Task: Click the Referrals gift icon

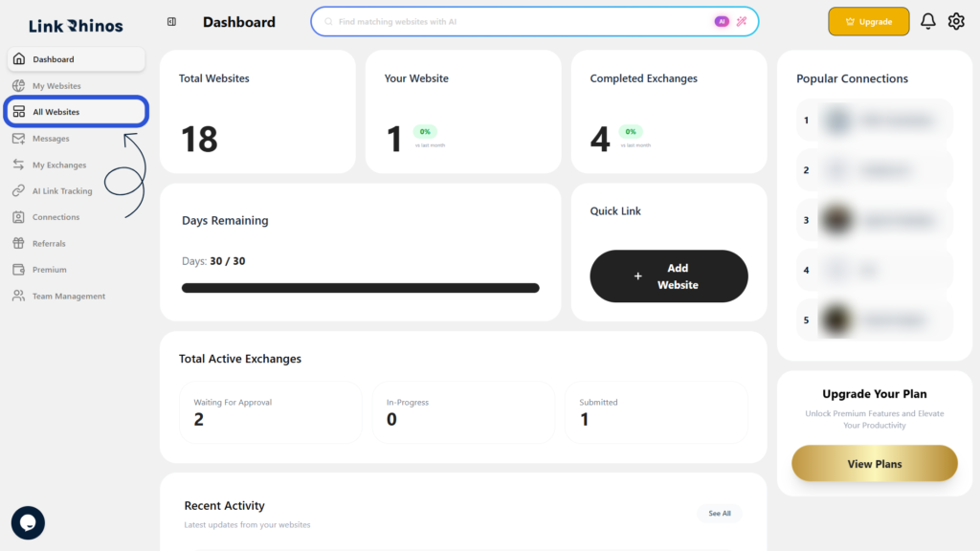Action: click(x=19, y=243)
